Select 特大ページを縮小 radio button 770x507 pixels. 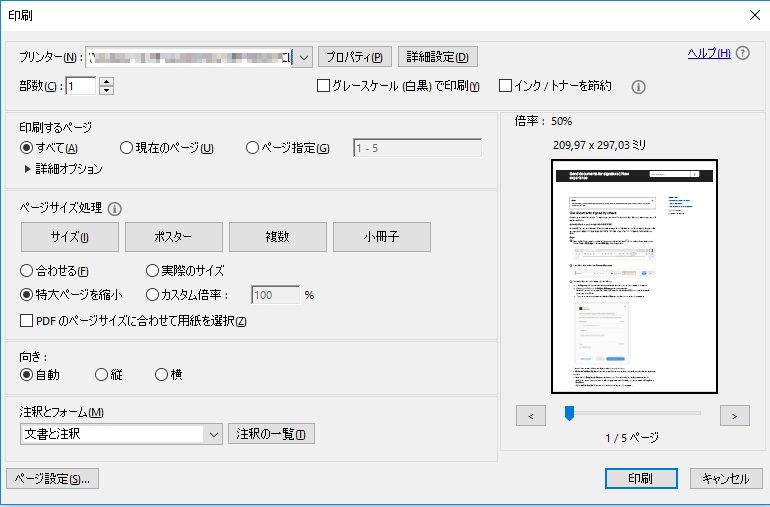[26, 295]
